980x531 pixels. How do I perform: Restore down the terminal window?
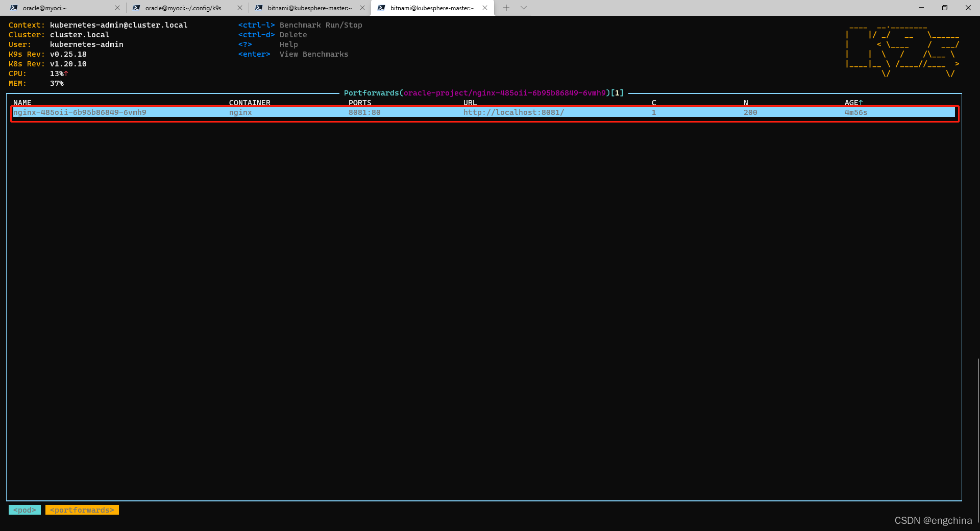point(945,8)
